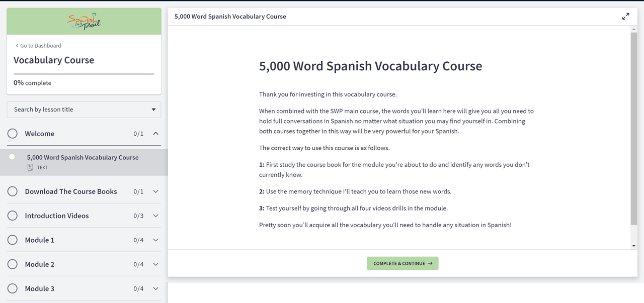Open the 5,000 Word Spanish Vocabulary Course lesson

83,157
